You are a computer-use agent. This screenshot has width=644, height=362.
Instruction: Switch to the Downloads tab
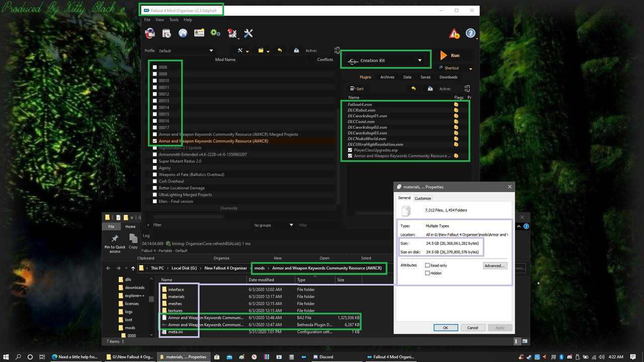coord(448,77)
